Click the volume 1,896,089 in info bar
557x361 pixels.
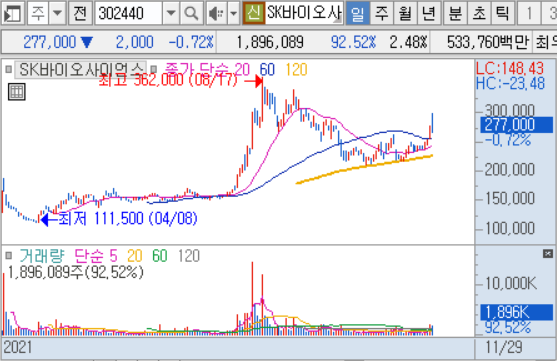[270, 43]
